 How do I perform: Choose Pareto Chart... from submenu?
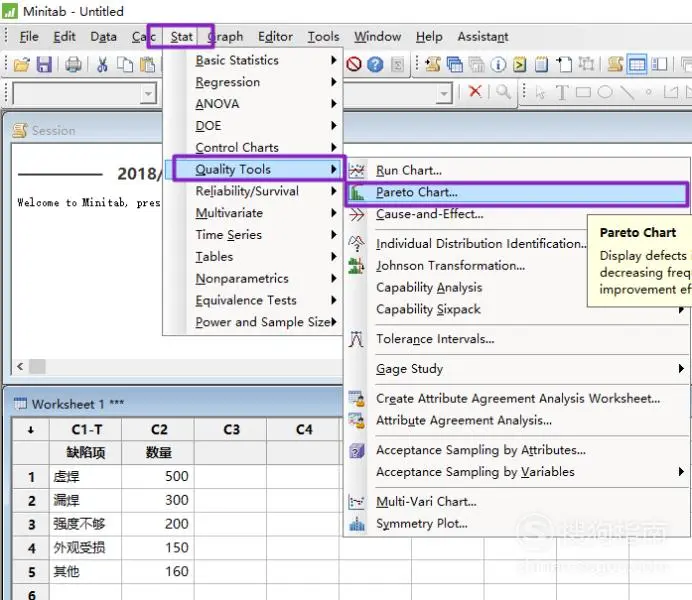(x=516, y=192)
